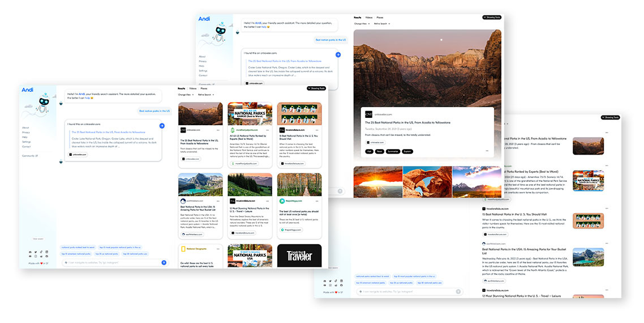
Task: Click the mugs thumbnail in the list-view window
Action: (x=588, y=221)
